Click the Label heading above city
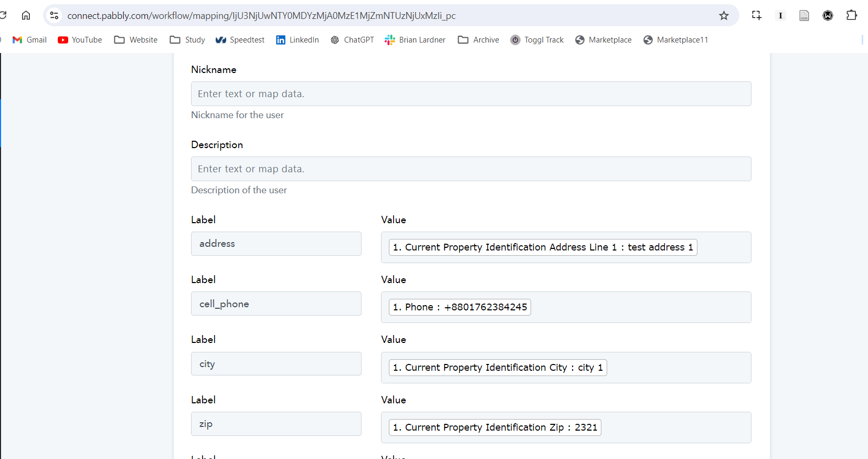Image resolution: width=868 pixels, height=459 pixels. click(x=203, y=340)
